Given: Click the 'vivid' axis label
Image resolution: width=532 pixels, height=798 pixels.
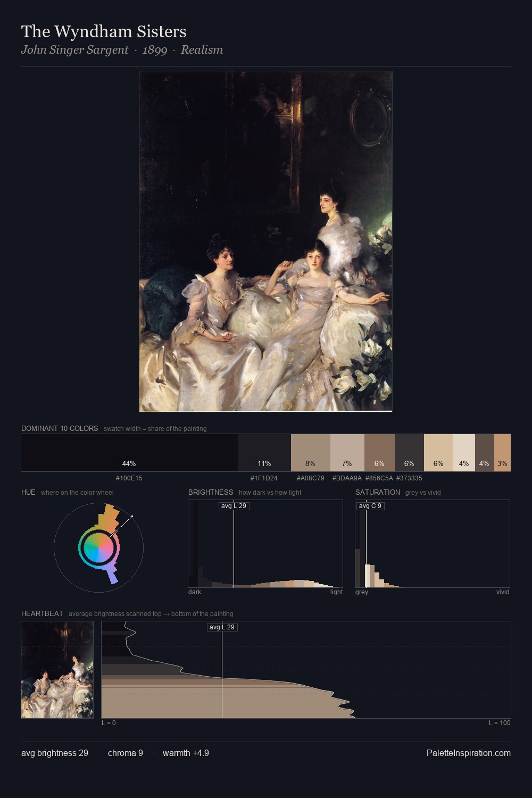Looking at the screenshot, I should [503, 592].
